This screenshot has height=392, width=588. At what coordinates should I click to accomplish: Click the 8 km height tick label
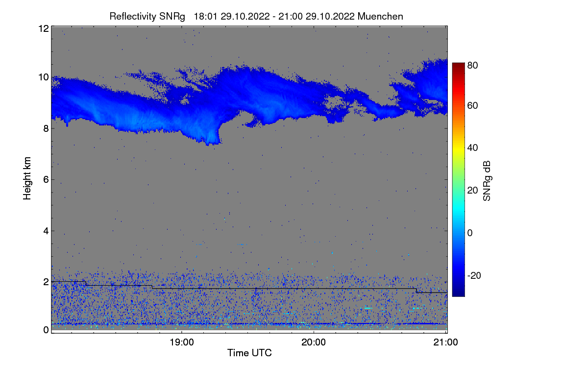pyautogui.click(x=46, y=128)
